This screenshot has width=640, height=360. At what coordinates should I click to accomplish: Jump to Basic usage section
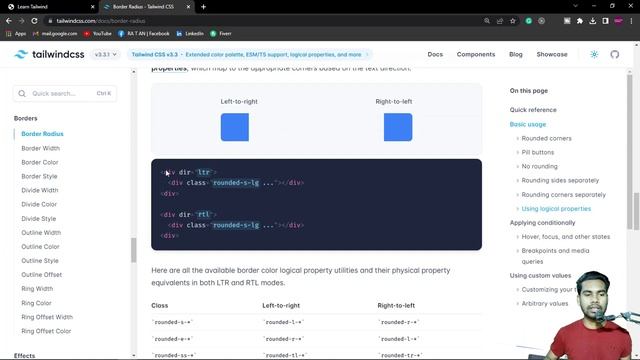(x=527, y=124)
